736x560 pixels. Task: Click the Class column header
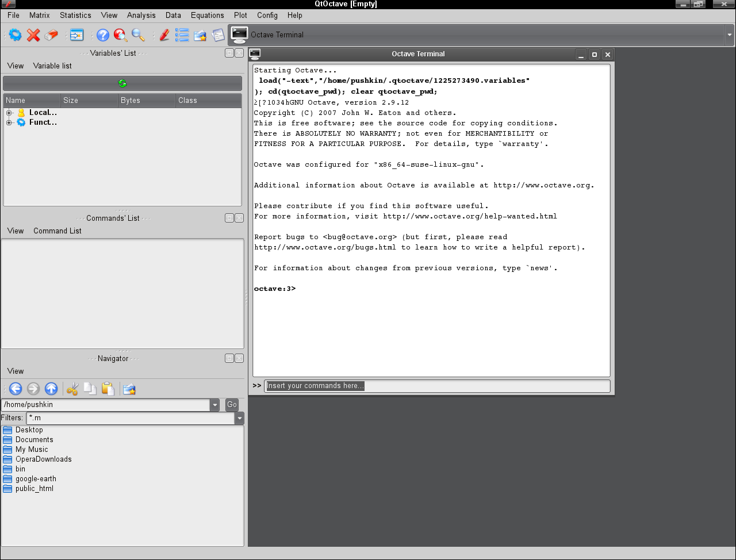coord(208,100)
